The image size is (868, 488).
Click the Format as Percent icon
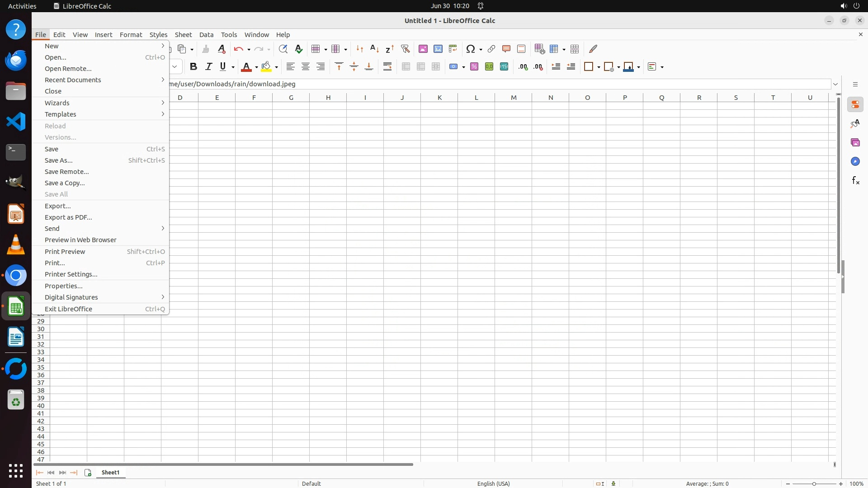click(x=474, y=67)
